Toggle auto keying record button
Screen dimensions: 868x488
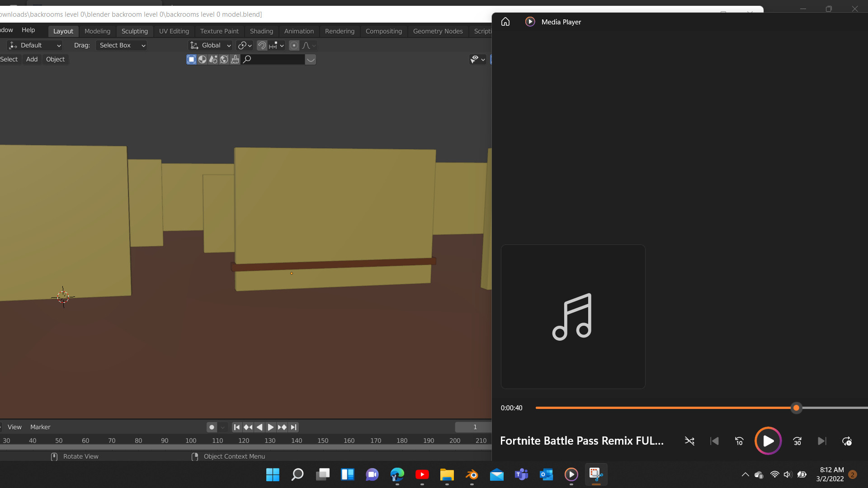[x=212, y=427]
